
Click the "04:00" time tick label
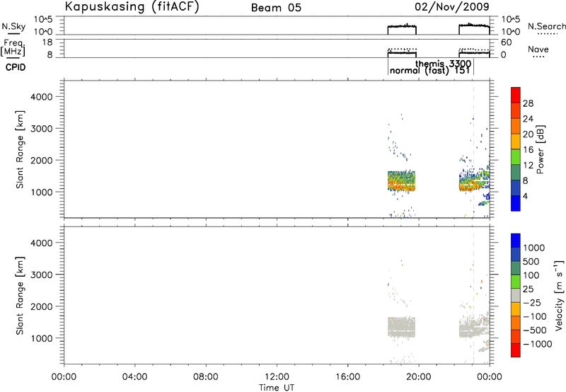tap(134, 377)
